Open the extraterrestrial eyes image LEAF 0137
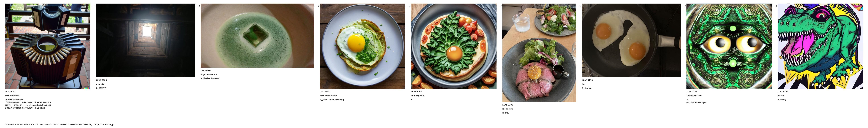868x128 pixels. click(x=729, y=46)
